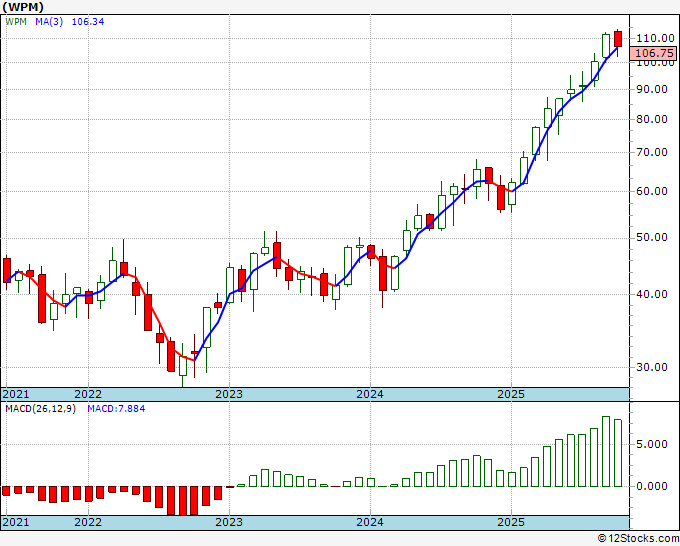Image resolution: width=680 pixels, height=546 pixels.
Task: Click the 70.00 price axis label
Action: 652,152
